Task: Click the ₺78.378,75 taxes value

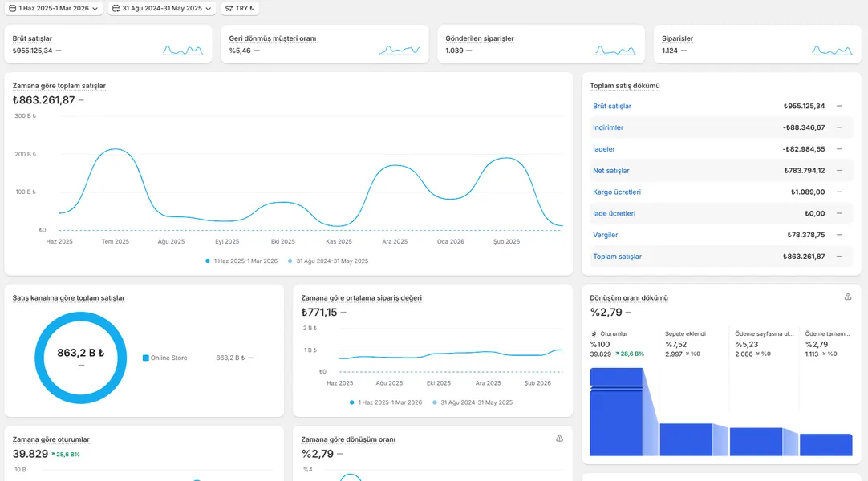Action: tap(806, 235)
